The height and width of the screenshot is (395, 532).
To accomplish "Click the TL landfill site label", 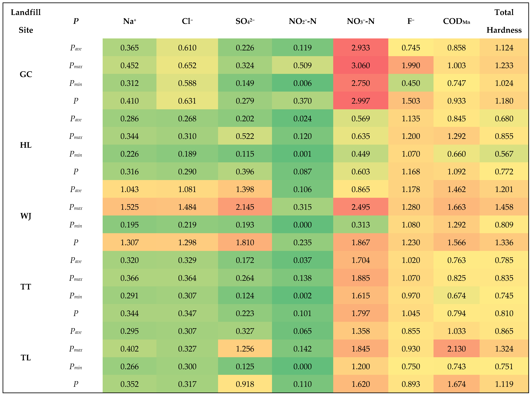I will point(26,358).
